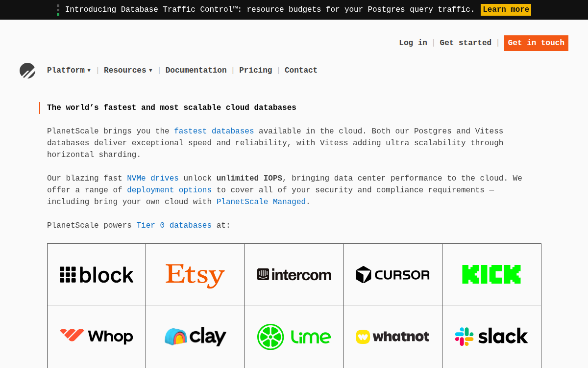The height and width of the screenshot is (368, 588).
Task: Click the orange Get in touch button
Action: pyautogui.click(x=536, y=43)
